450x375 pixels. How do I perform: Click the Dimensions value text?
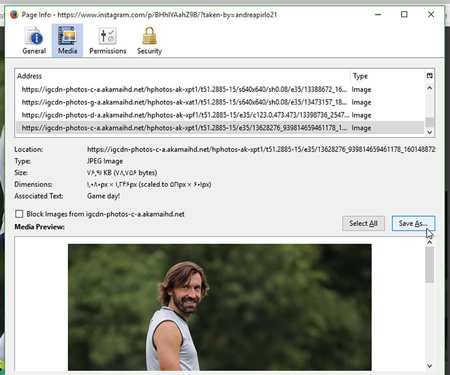149,184
